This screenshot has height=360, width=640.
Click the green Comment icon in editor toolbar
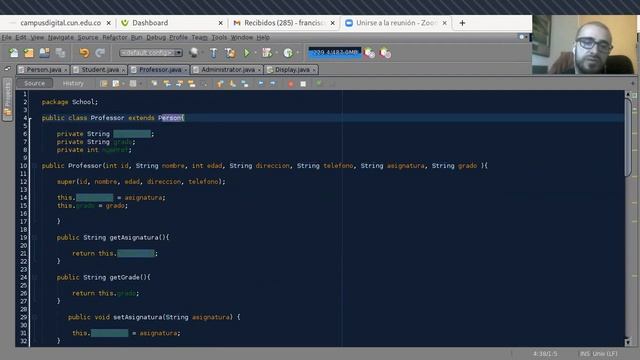coord(319,83)
